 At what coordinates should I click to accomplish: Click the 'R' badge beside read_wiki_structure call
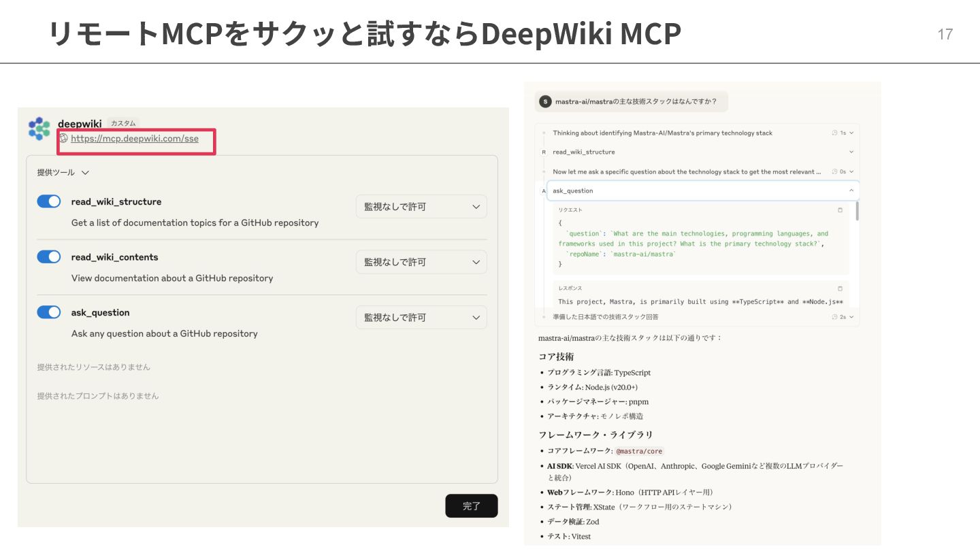tap(543, 152)
